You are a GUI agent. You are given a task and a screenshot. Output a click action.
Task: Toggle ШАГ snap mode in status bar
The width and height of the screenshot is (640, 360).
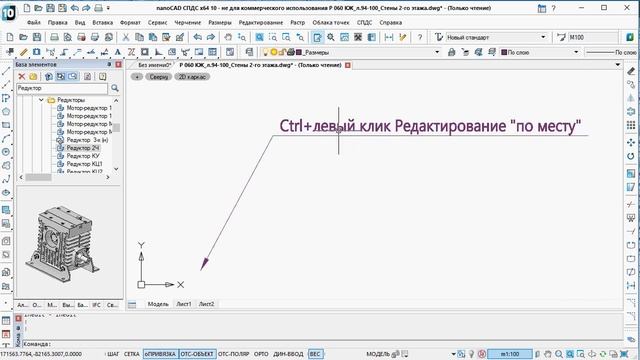coord(113,354)
